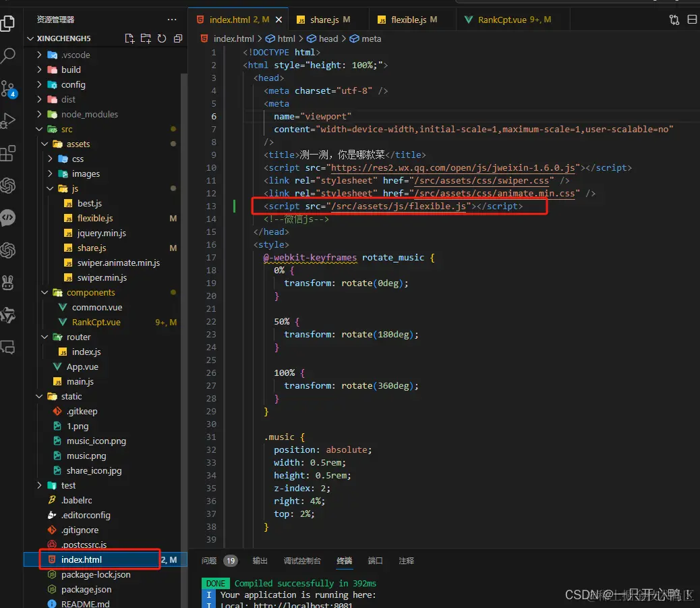Click the New Folder icon in explorer header
The width and height of the screenshot is (700, 608).
[146, 38]
